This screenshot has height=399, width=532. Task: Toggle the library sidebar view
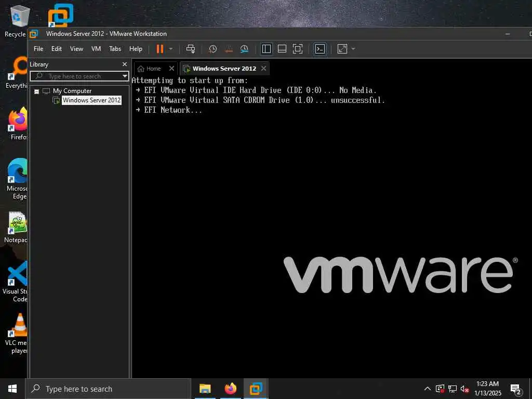267,49
